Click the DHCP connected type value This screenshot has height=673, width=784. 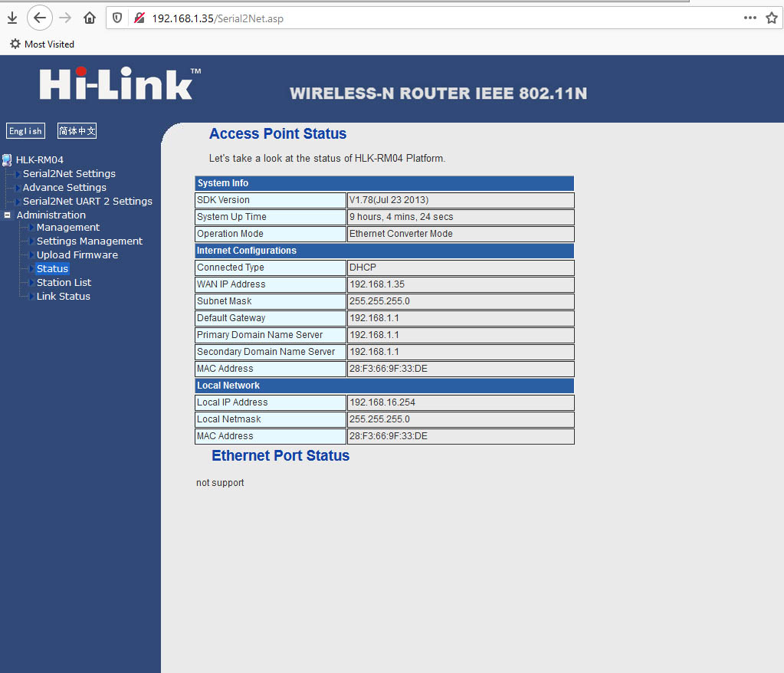461,268
